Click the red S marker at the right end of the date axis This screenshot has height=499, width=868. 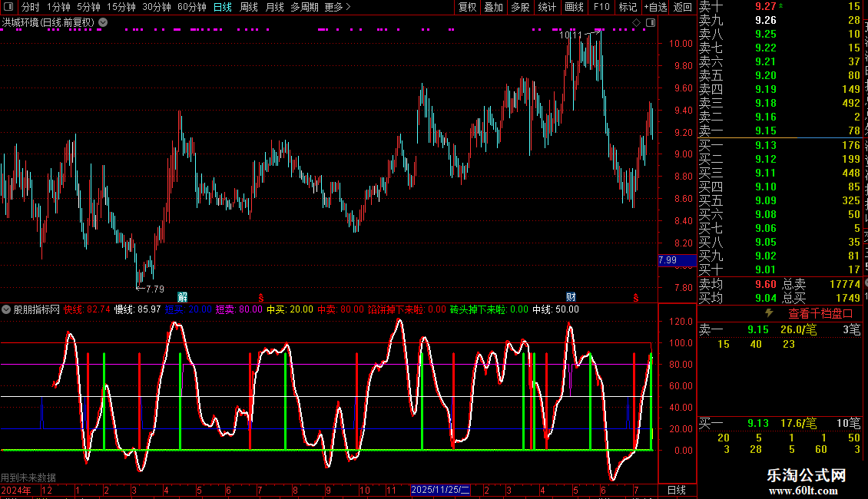tap(636, 298)
